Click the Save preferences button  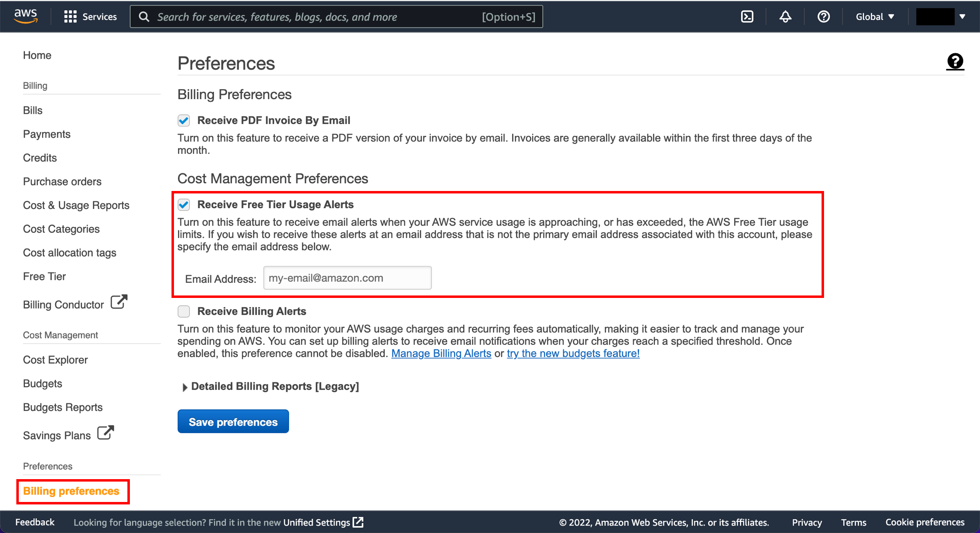pyautogui.click(x=233, y=421)
